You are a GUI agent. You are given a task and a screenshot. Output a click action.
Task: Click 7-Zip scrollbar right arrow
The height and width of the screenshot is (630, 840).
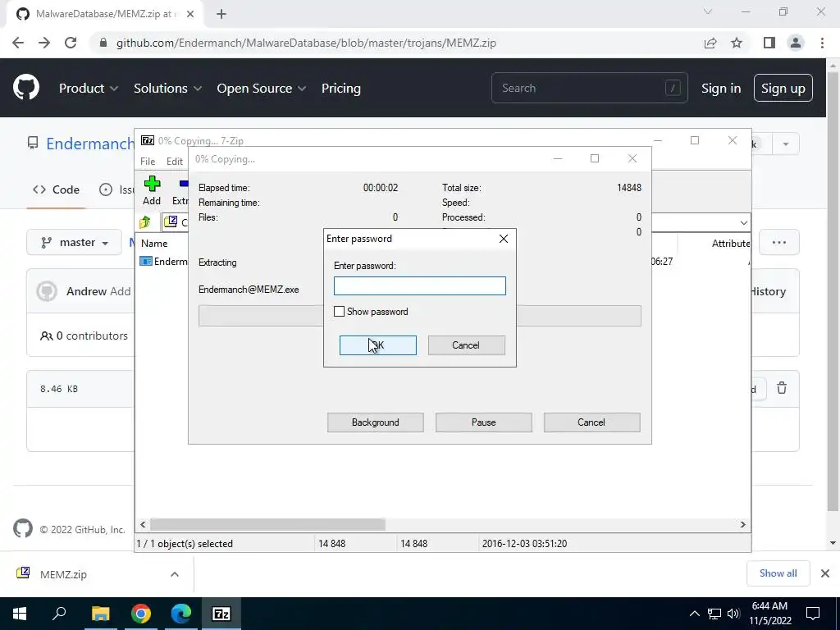click(743, 524)
